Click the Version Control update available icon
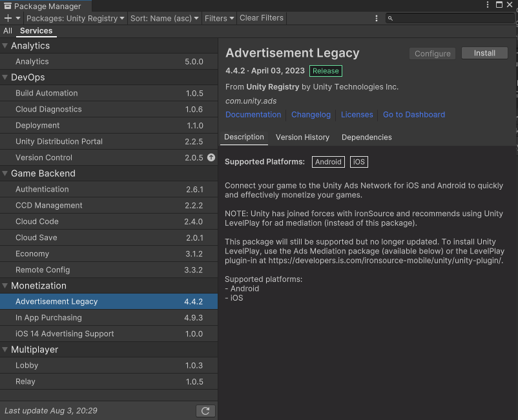The height and width of the screenshot is (420, 518). [211, 157]
